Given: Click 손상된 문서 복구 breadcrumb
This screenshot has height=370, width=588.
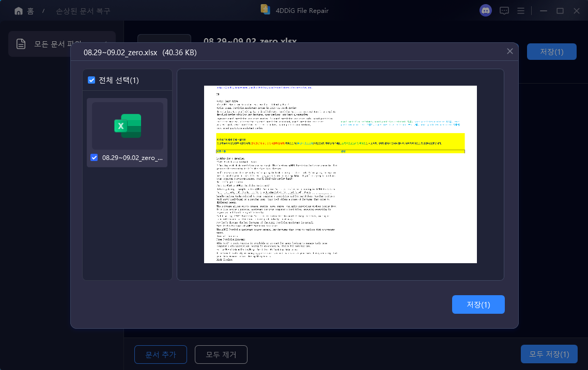Looking at the screenshot, I should pos(83,11).
